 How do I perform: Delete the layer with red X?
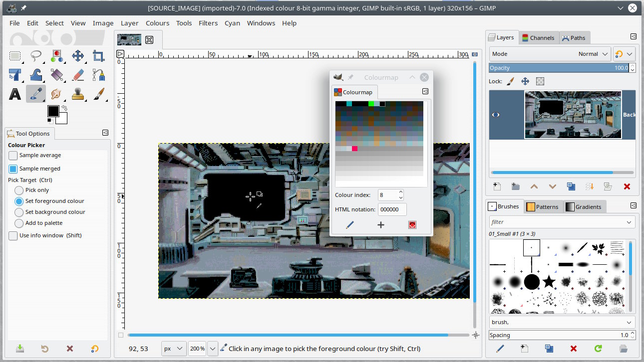pyautogui.click(x=627, y=186)
